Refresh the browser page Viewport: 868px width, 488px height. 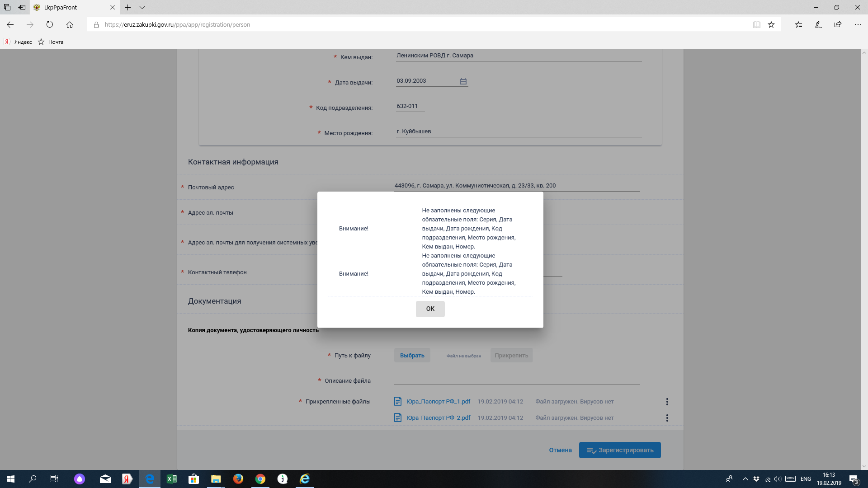(x=50, y=25)
